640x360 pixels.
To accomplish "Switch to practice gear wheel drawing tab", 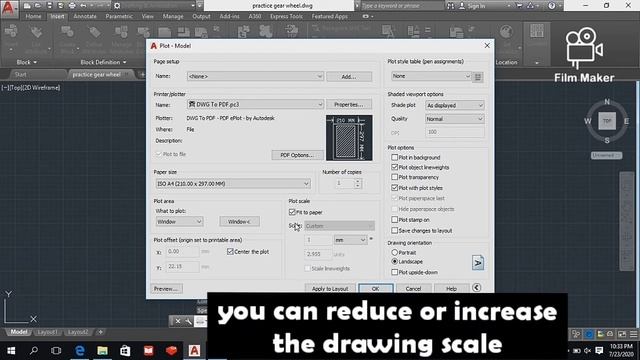I will coord(96,74).
